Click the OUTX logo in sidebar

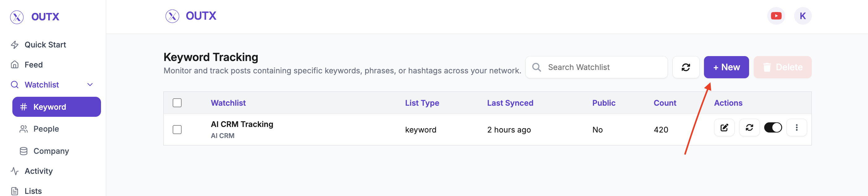[x=35, y=17]
